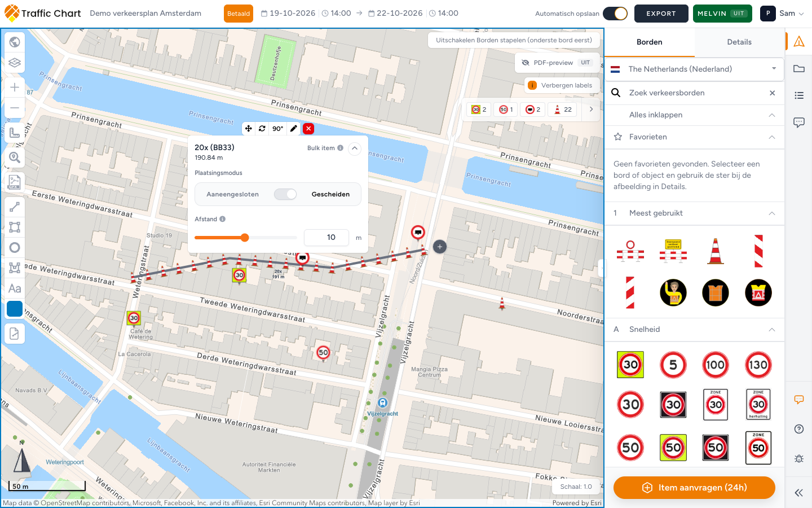Open the globe basemap selector
812x508 pixels.
point(15,42)
